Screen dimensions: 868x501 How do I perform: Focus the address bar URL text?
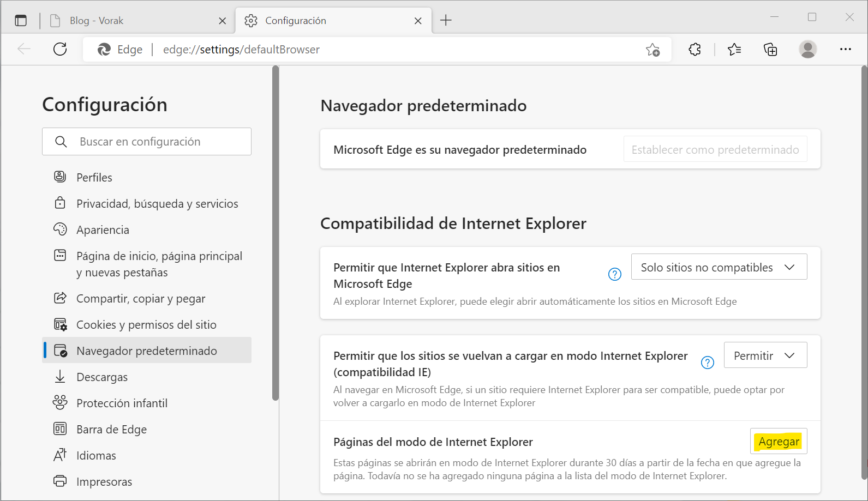click(x=241, y=50)
